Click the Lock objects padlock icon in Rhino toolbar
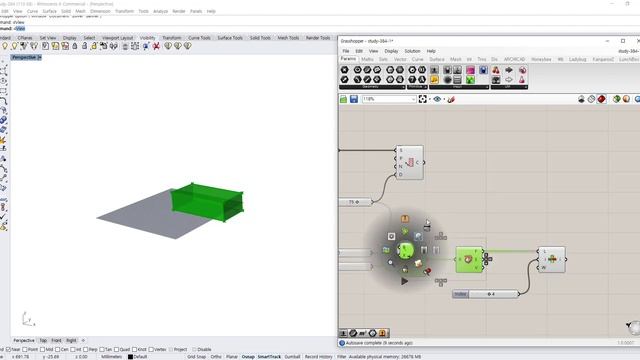Screen dimensions: 640x360 coord(75,46)
